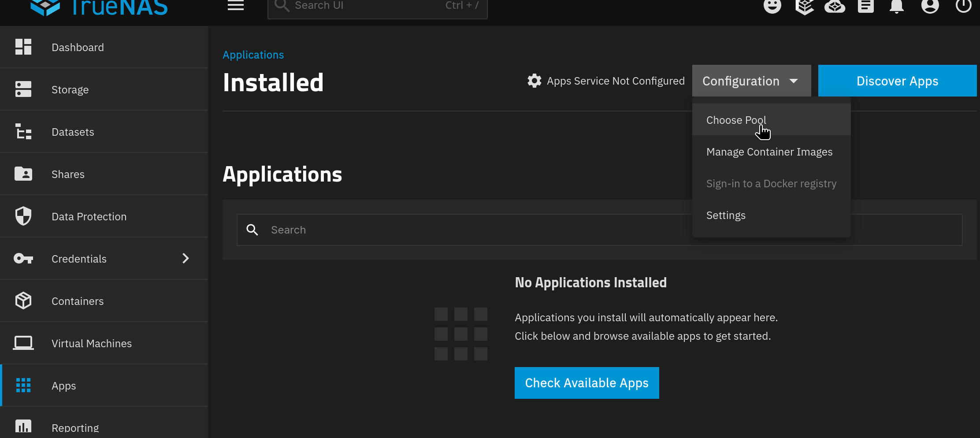Click the Containers cube icon
This screenshot has width=980, height=438.
click(x=23, y=301)
